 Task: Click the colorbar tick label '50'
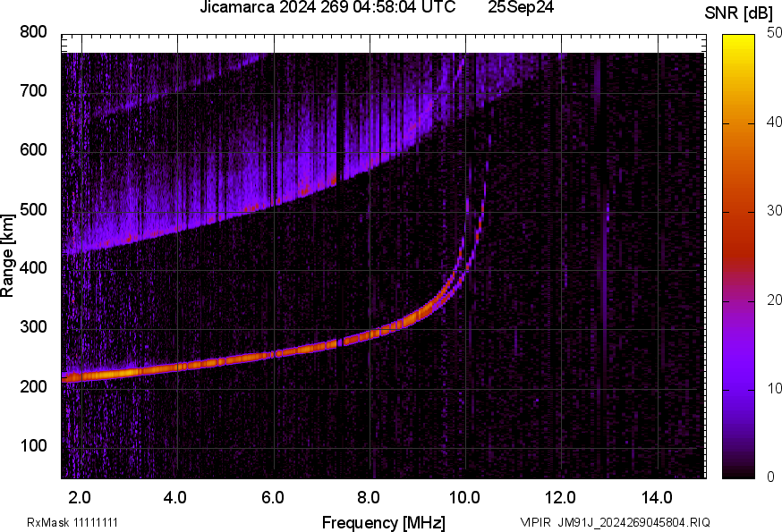(x=774, y=33)
